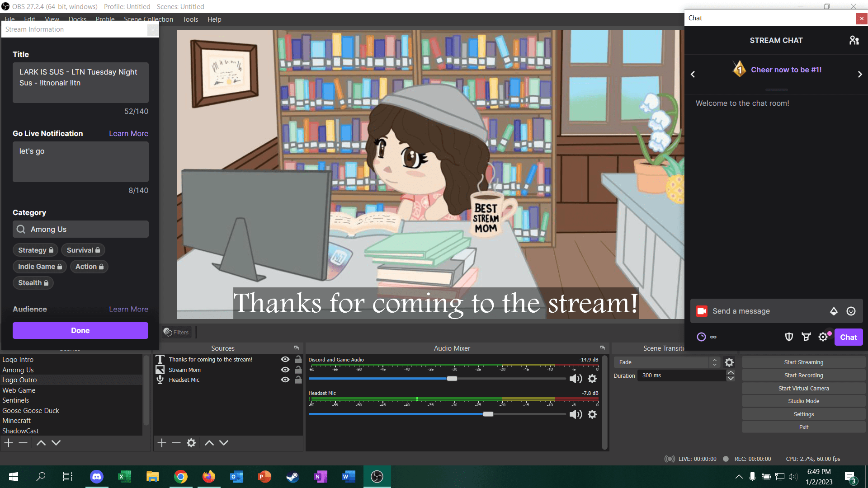868x488 pixels.
Task: Open Twitch chat settings gear
Action: pyautogui.click(x=824, y=337)
